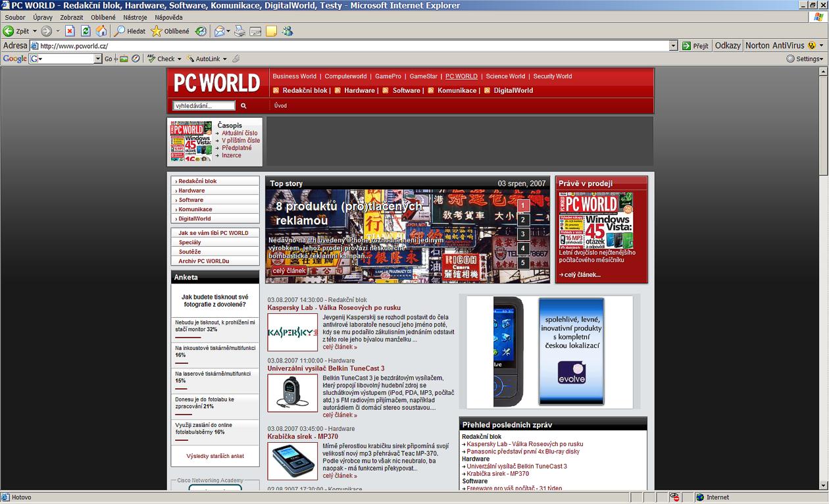Open the Oblíbené menu in the menu bar
Viewport: 829px width, 504px height.
[103, 17]
